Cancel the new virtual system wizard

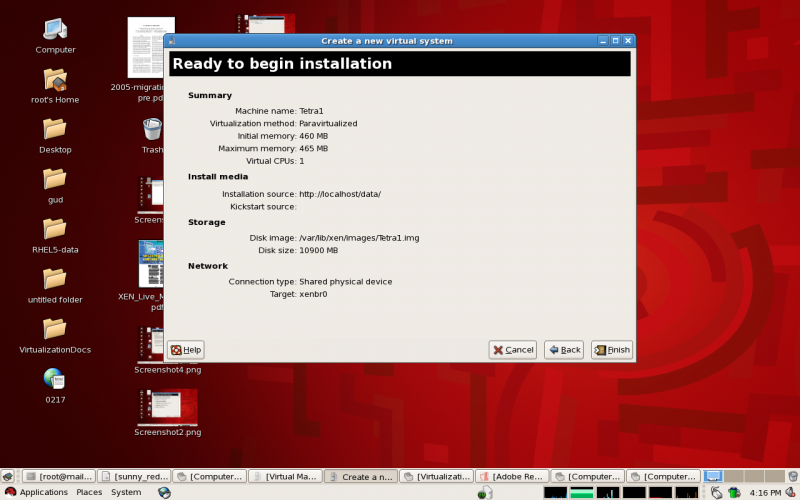(x=512, y=349)
